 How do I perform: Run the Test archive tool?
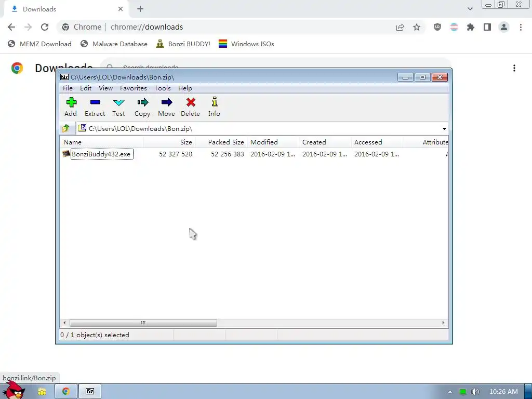click(119, 102)
